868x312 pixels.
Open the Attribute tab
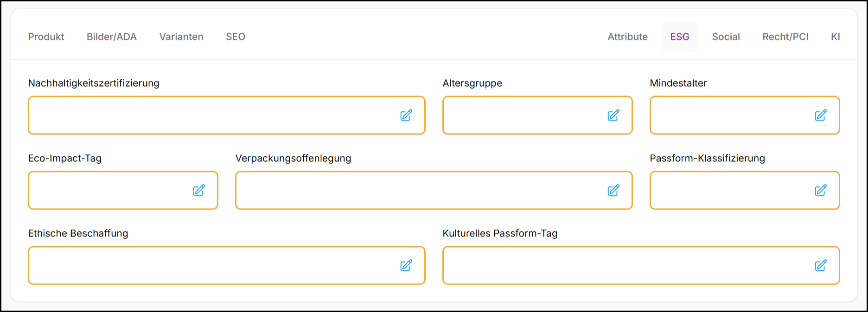(x=627, y=37)
